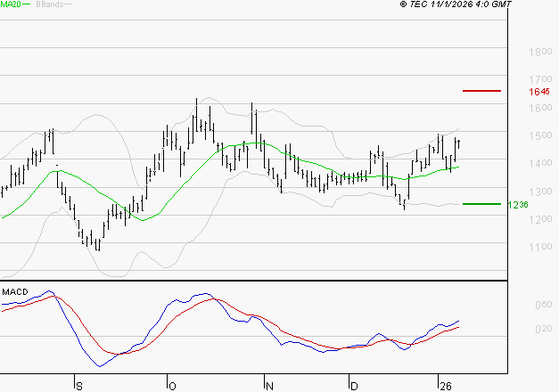This screenshot has width=559, height=392.
Task: Click the O month marker on time axis
Action: [172, 387]
